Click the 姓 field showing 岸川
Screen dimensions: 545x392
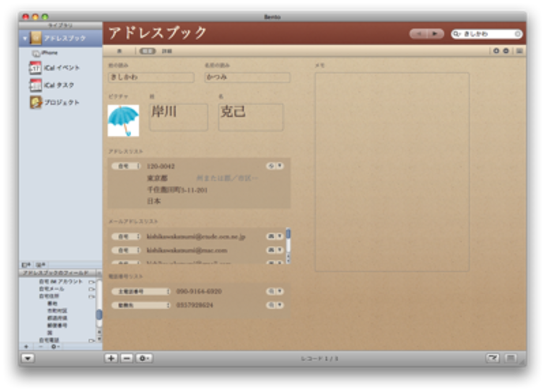(179, 117)
